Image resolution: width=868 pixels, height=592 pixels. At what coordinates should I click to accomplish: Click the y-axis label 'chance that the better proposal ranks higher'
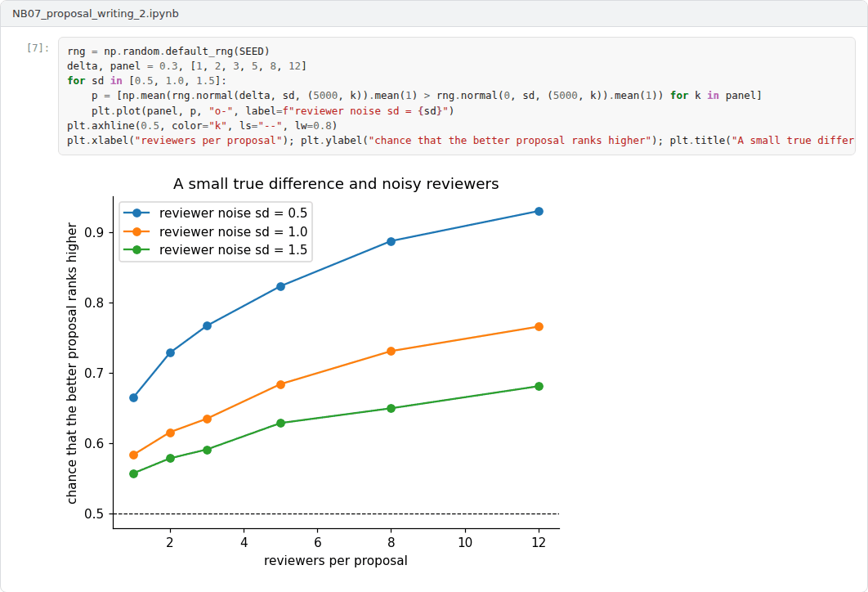(72, 363)
